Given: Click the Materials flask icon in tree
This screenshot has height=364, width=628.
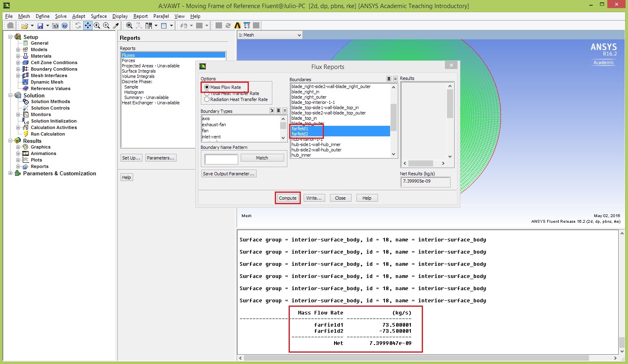Looking at the screenshot, I should pos(26,56).
